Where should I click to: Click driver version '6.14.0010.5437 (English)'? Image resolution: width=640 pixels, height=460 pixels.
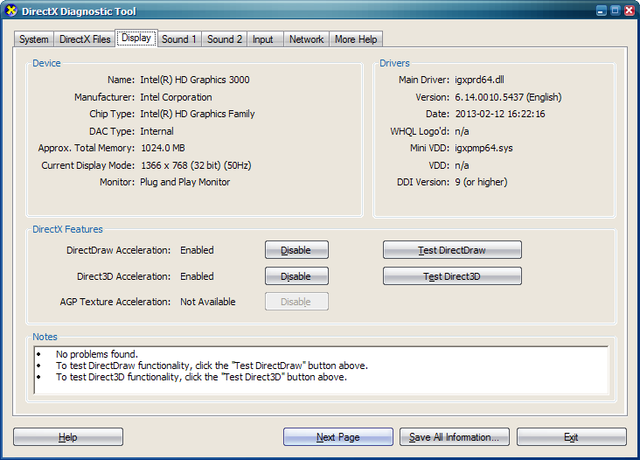tap(508, 97)
